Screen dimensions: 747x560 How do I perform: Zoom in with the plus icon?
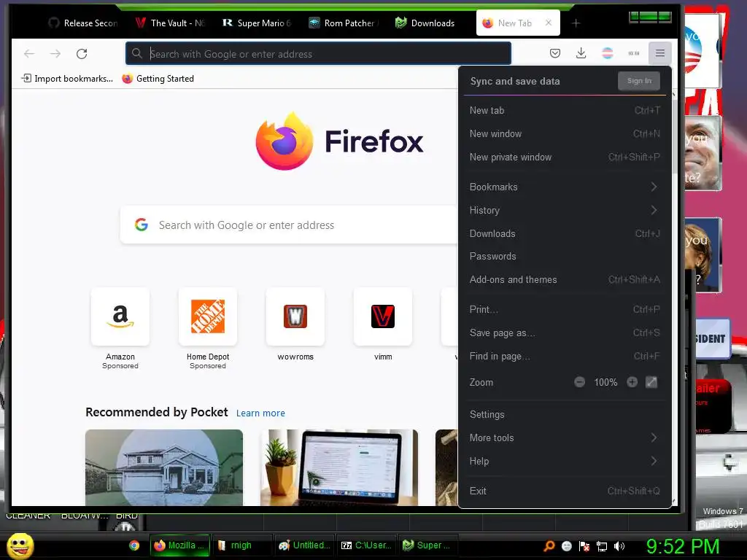pos(632,382)
